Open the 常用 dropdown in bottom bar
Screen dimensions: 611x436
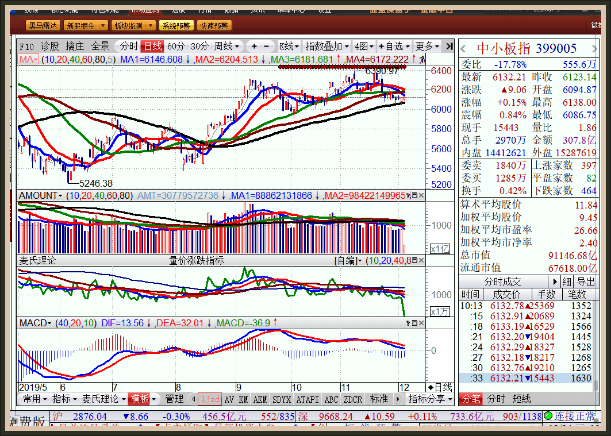35,399
